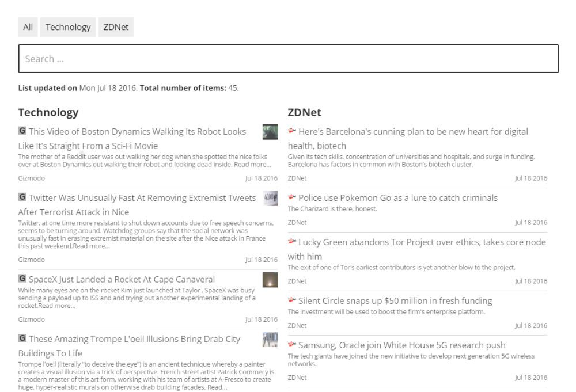Open the Boston Dynamics robot video thumbnail
Viewport: 576px width, 392px height.
pos(270,132)
